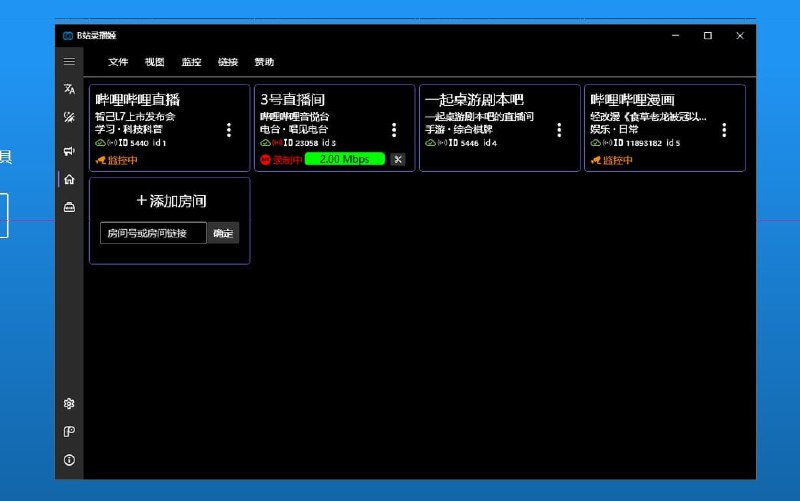Click the theme toggle sidebar icon

pyautogui.click(x=69, y=117)
